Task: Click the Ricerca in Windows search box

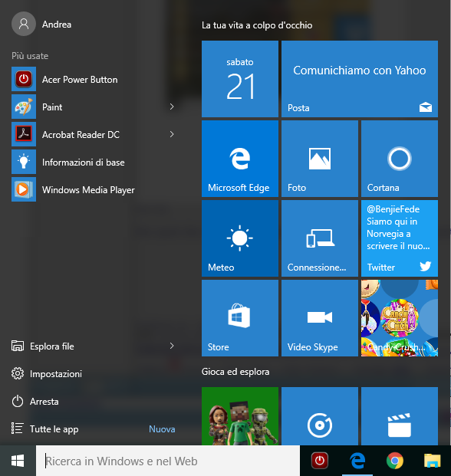Action: coord(168,461)
